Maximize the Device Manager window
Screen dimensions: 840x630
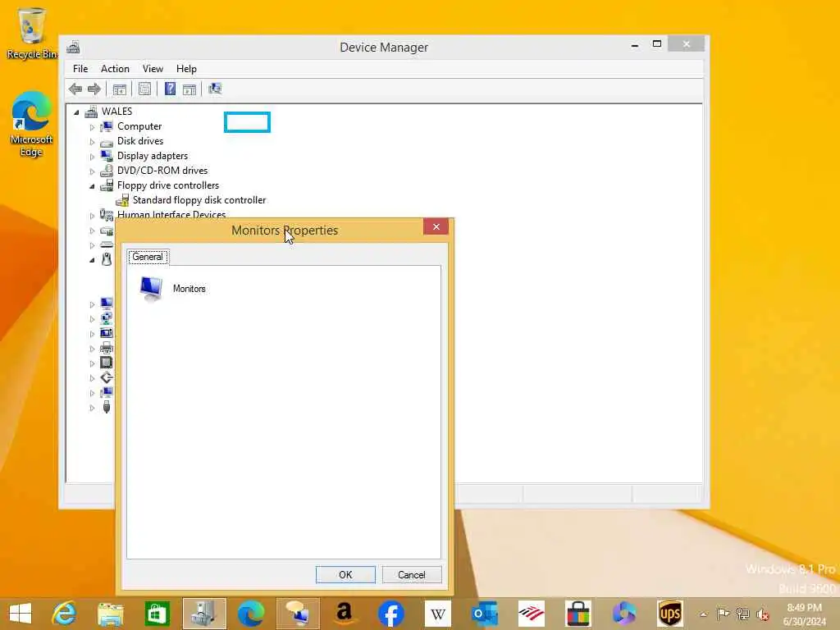coord(657,44)
